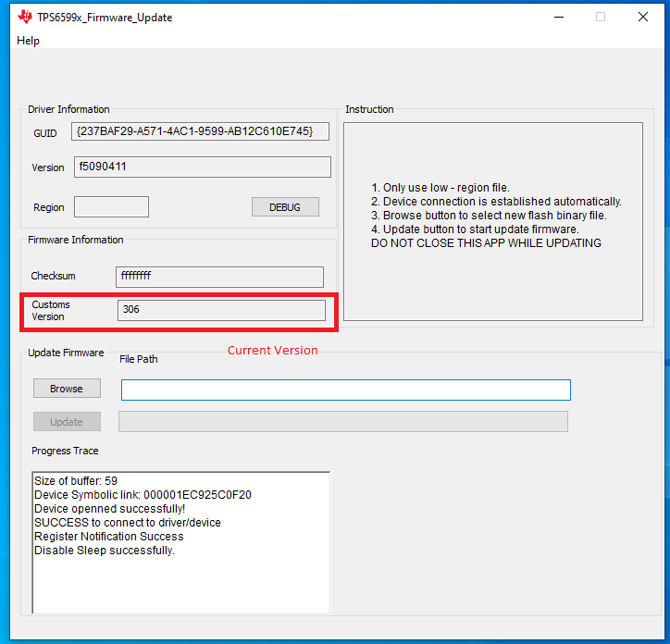The image size is (670, 644).
Task: Click the disabled maximize button
Action: pyautogui.click(x=600, y=17)
